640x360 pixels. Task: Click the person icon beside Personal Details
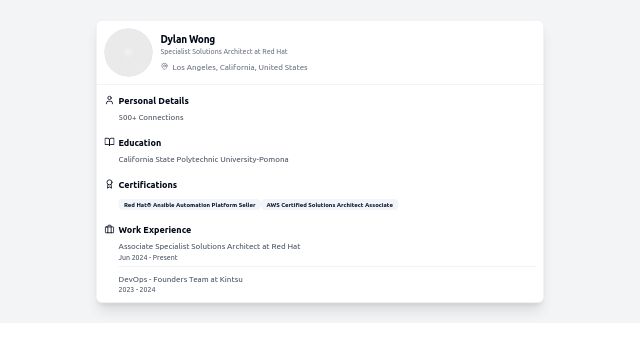(109, 100)
